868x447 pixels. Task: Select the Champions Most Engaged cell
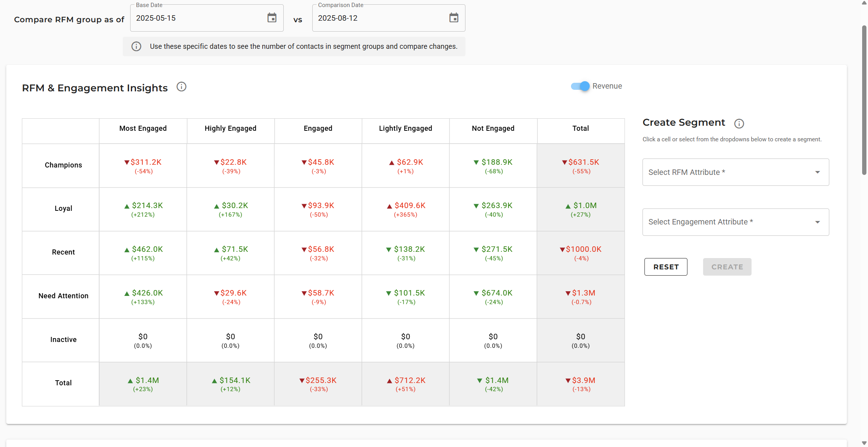pyautogui.click(x=143, y=166)
